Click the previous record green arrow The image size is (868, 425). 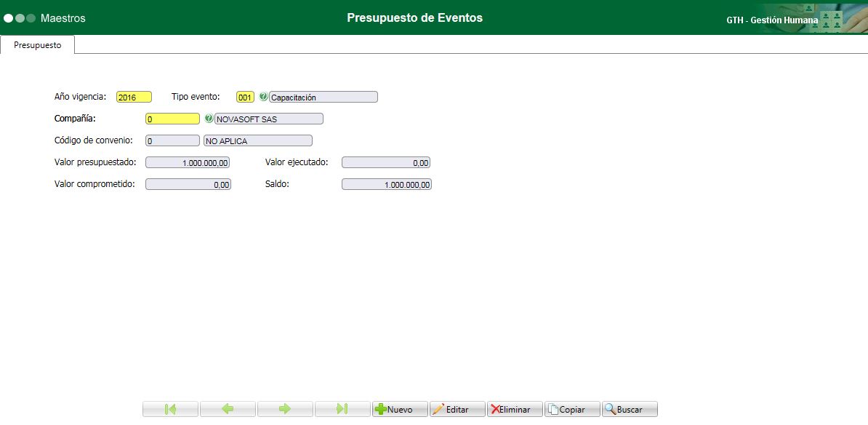[228, 408]
